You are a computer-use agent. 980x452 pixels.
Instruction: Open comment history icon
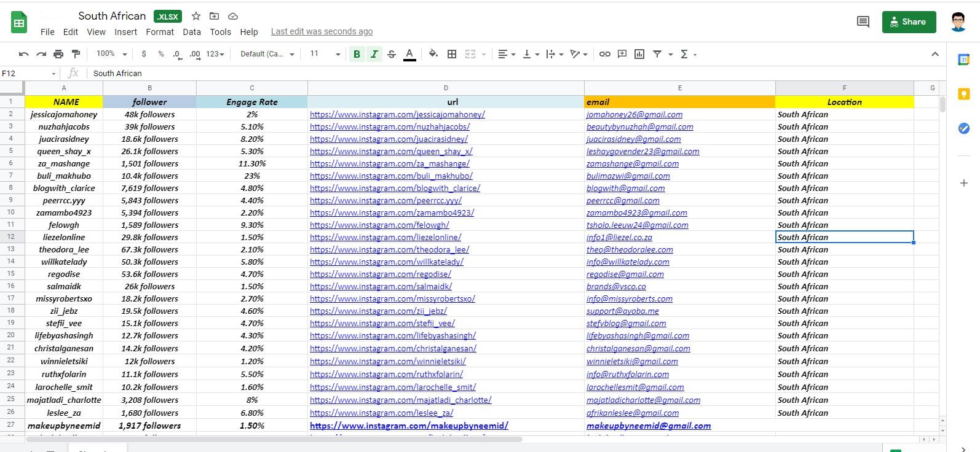click(x=863, y=22)
